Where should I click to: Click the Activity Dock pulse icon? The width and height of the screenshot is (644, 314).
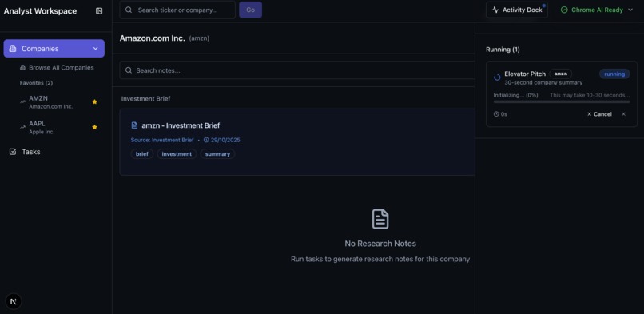tap(495, 10)
